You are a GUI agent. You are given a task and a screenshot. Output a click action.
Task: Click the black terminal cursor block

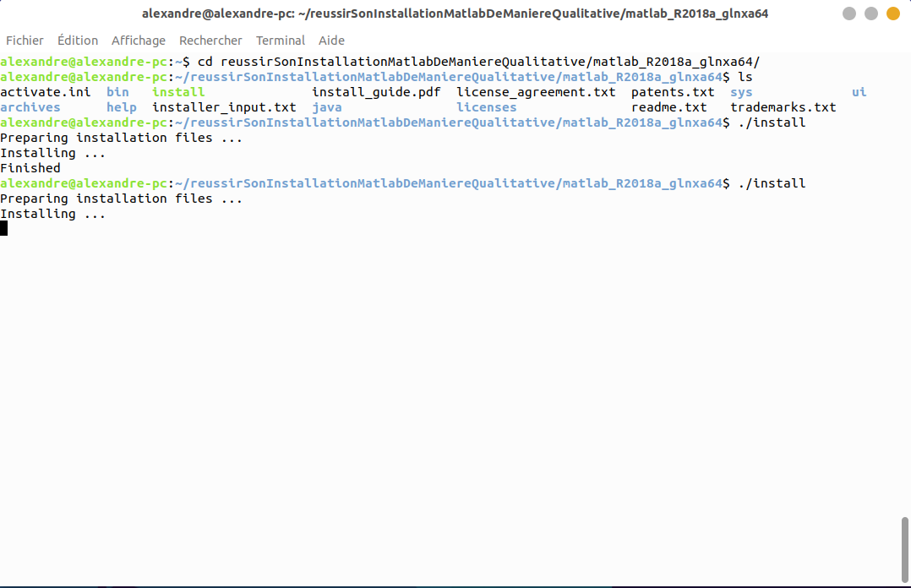coord(4,228)
